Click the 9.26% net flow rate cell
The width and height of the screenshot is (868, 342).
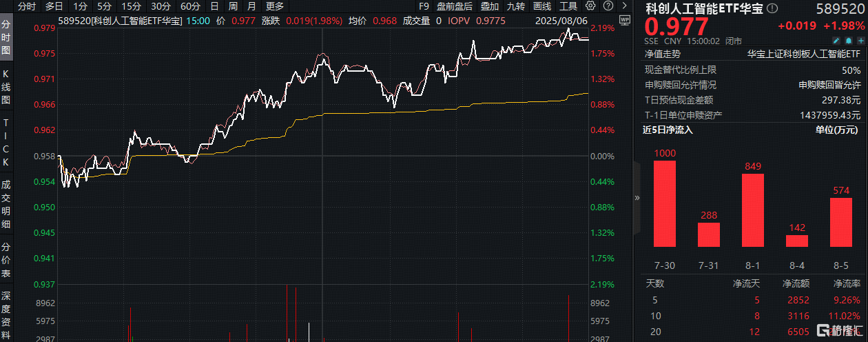tap(846, 300)
